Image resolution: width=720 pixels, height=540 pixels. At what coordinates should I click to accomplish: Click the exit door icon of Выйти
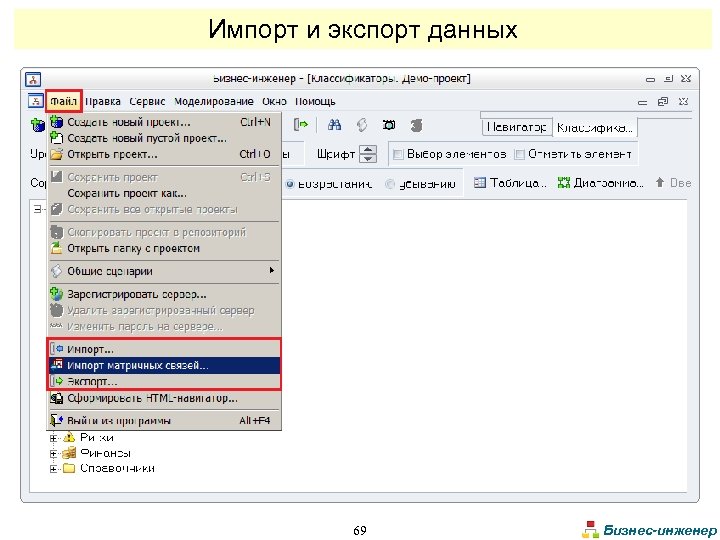[x=56, y=420]
